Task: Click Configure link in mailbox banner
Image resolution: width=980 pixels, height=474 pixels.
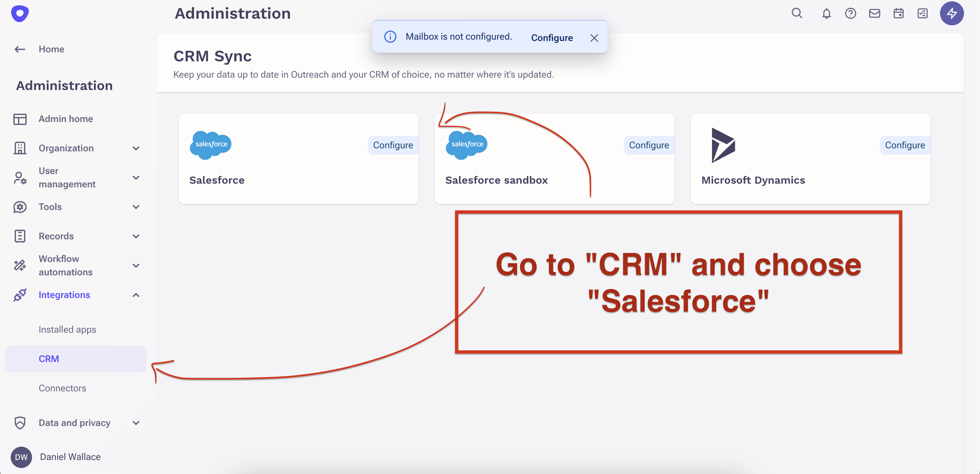Action: (552, 38)
